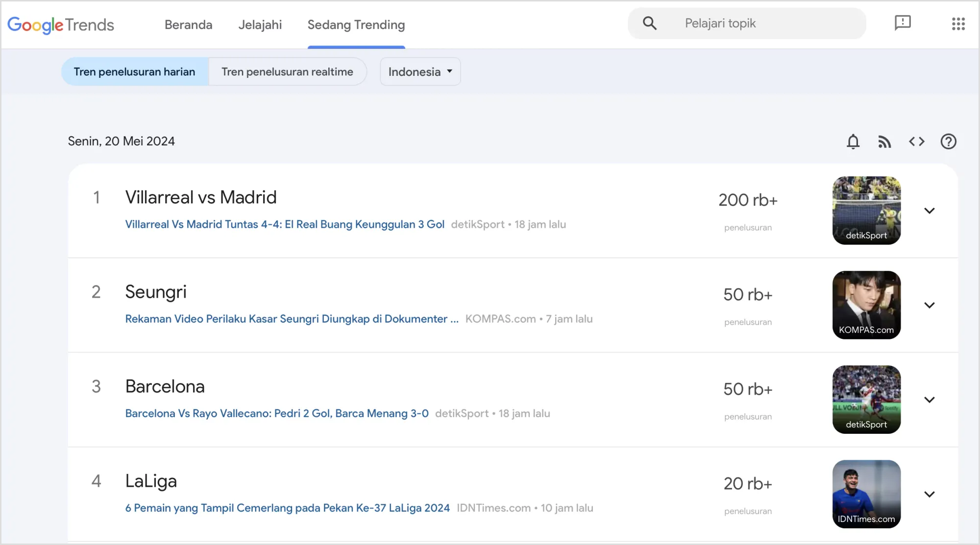The width and height of the screenshot is (980, 545).
Task: Click the IDNTimes.com thumbnail for LaLiga
Action: point(866,494)
